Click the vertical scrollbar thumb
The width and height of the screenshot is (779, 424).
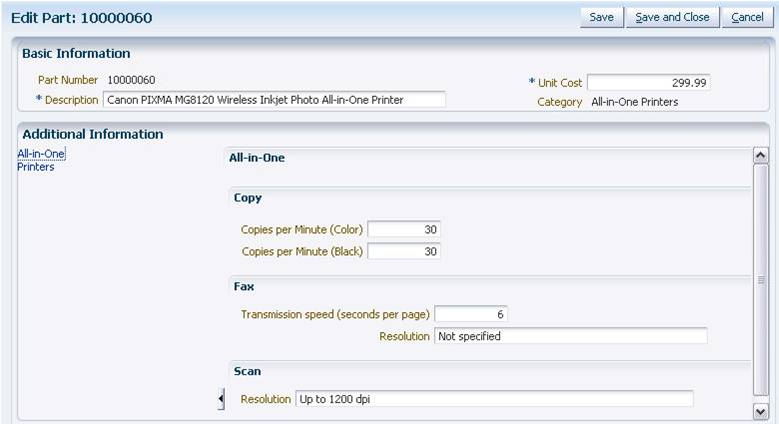(x=761, y=280)
